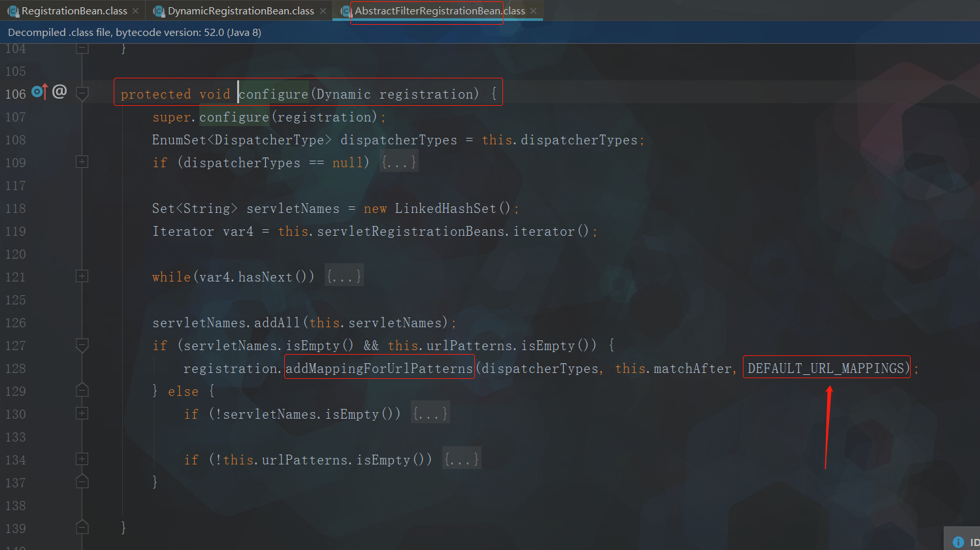Screen dimensions: 980x550
Task: Click matchAfter field on line 128
Action: [693, 368]
